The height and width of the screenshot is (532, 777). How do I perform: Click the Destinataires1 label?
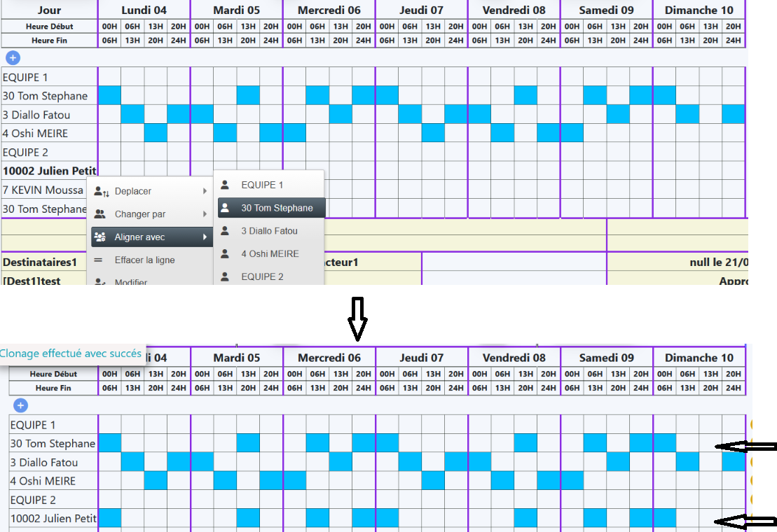click(x=40, y=262)
